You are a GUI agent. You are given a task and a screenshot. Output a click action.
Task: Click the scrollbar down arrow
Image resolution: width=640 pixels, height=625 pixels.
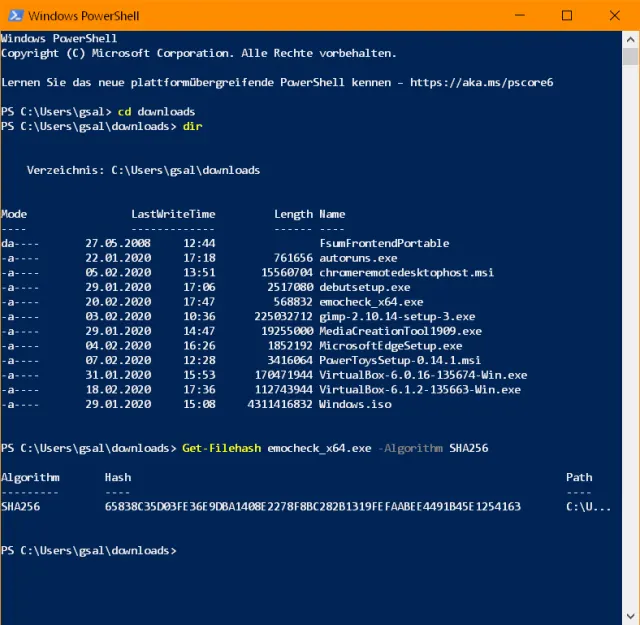631,616
